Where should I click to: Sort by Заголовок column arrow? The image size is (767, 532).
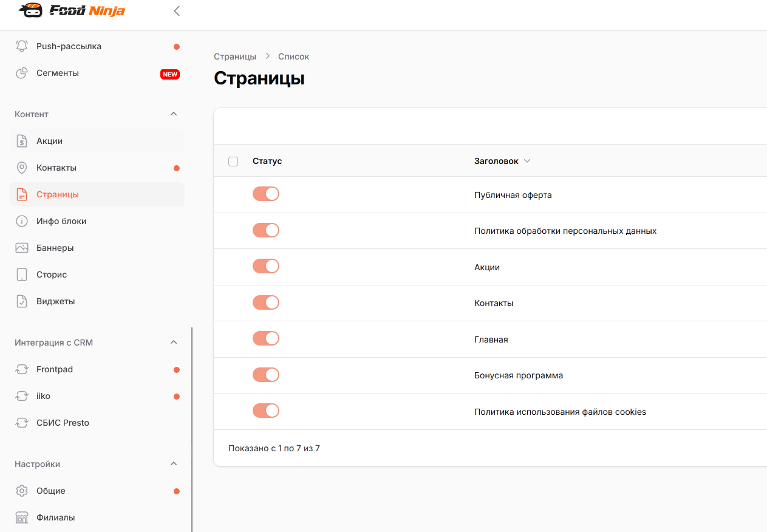[527, 161]
